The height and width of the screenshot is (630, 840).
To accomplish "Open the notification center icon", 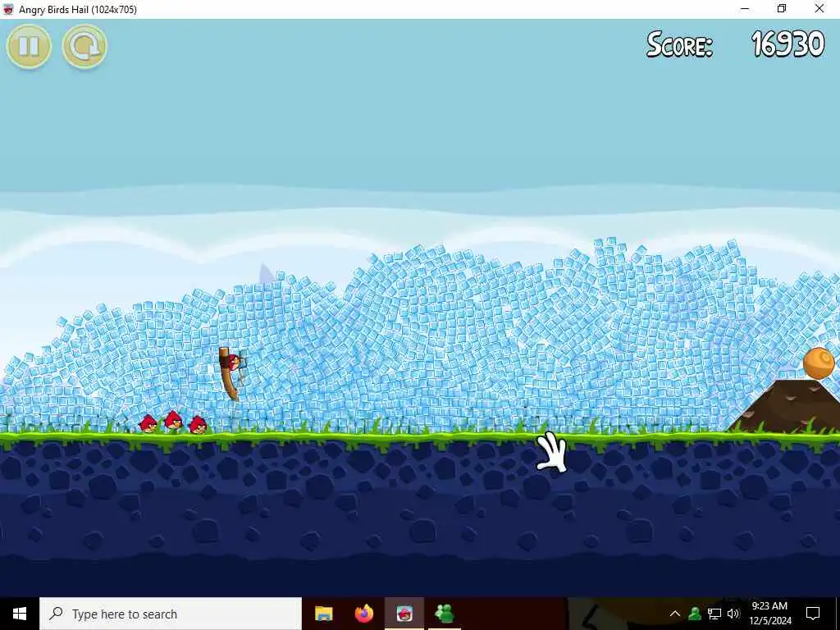I will [x=813, y=614].
